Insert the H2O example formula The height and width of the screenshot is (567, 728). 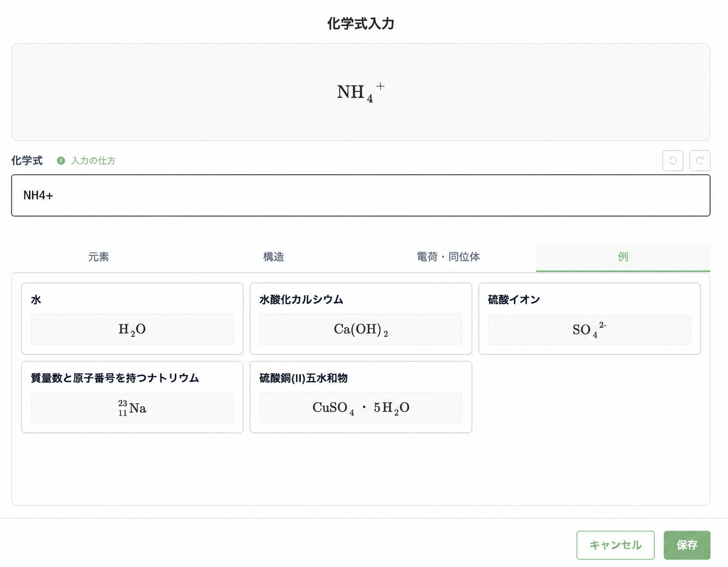[132, 329]
